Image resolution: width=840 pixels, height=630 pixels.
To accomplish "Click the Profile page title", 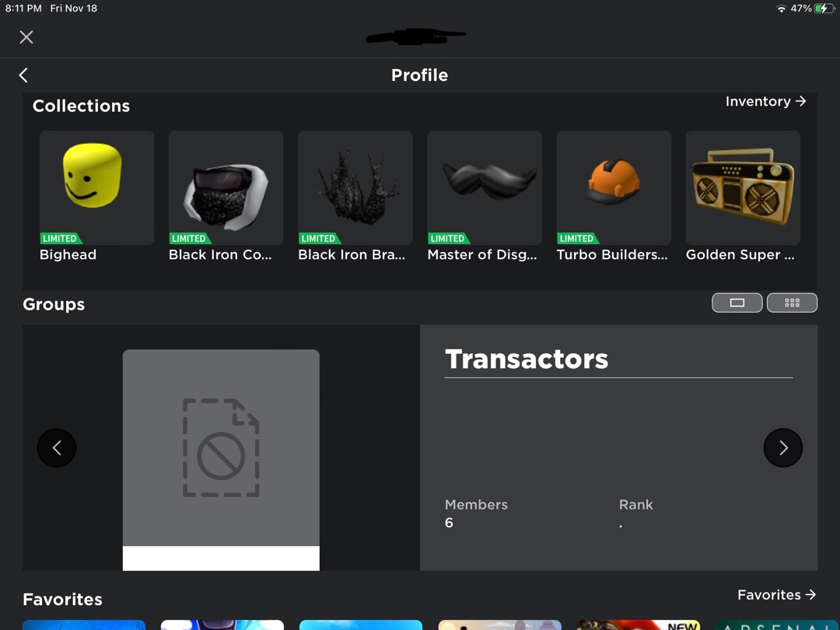I will point(419,75).
